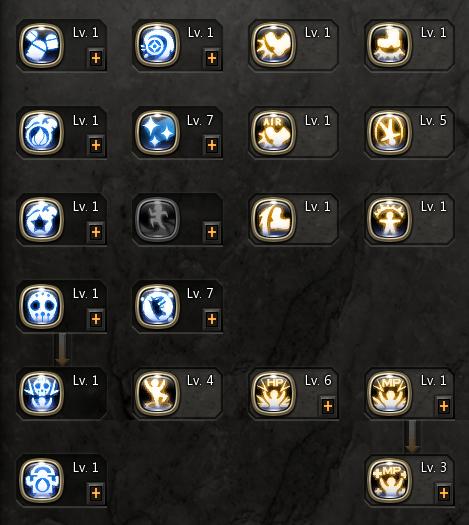469x525 pixels.
Task: Click plus on the MP Lv. 3 skill
Action: [x=444, y=493]
